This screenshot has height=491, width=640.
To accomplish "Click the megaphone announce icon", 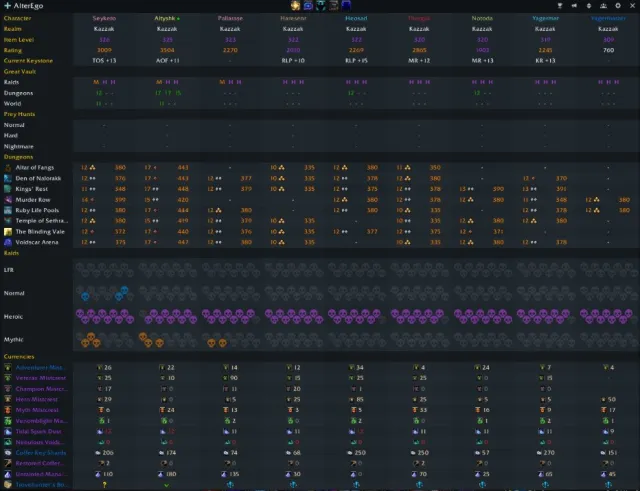I will point(574,6).
